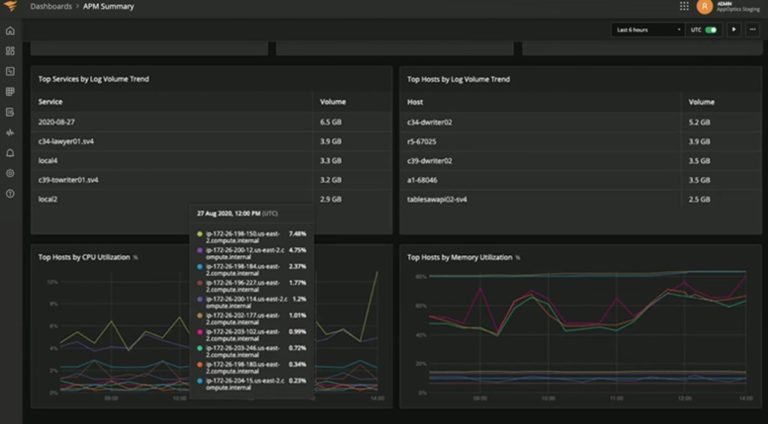Open the third sidebar chart-panel icon

(10, 71)
